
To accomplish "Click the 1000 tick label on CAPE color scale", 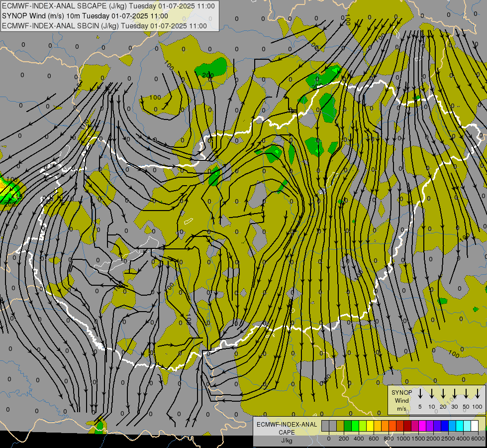I will click(403, 439).
